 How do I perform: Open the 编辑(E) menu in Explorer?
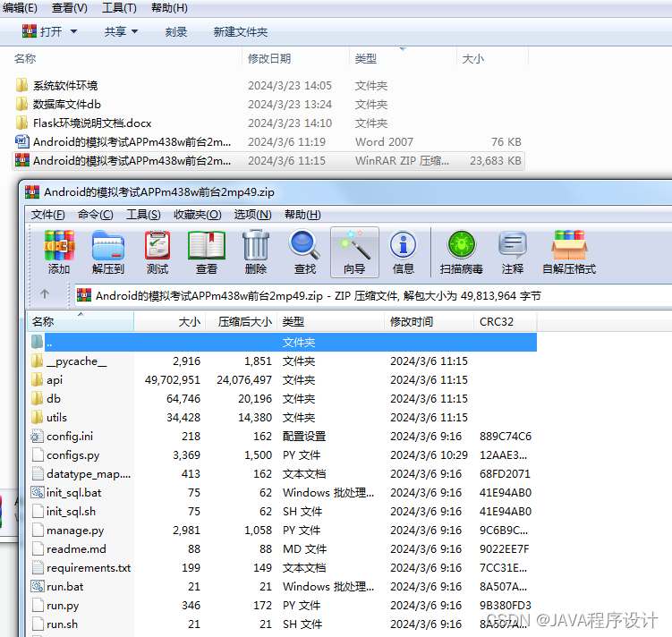[x=20, y=8]
